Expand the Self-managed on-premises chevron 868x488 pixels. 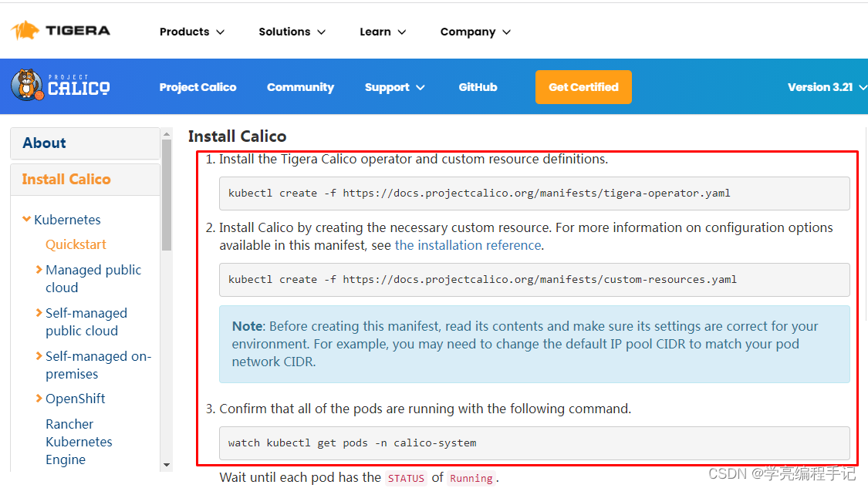39,355
